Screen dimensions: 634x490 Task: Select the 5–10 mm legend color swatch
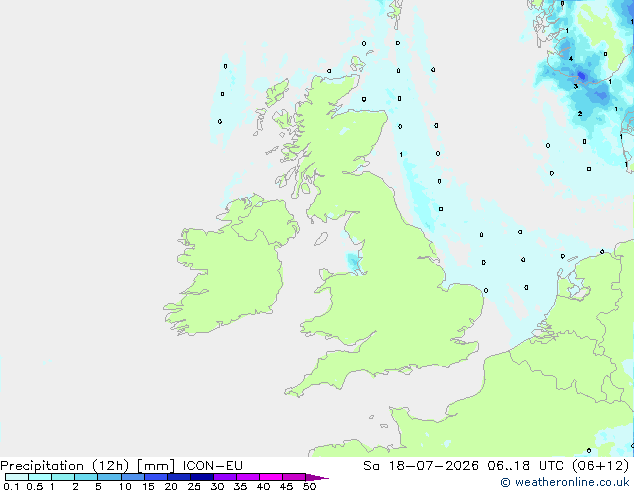click(x=109, y=477)
